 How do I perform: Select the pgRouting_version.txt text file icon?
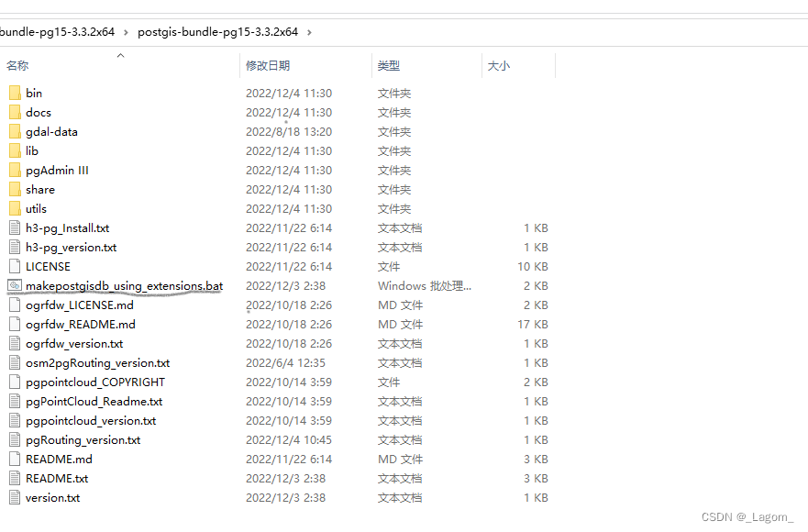click(x=16, y=439)
